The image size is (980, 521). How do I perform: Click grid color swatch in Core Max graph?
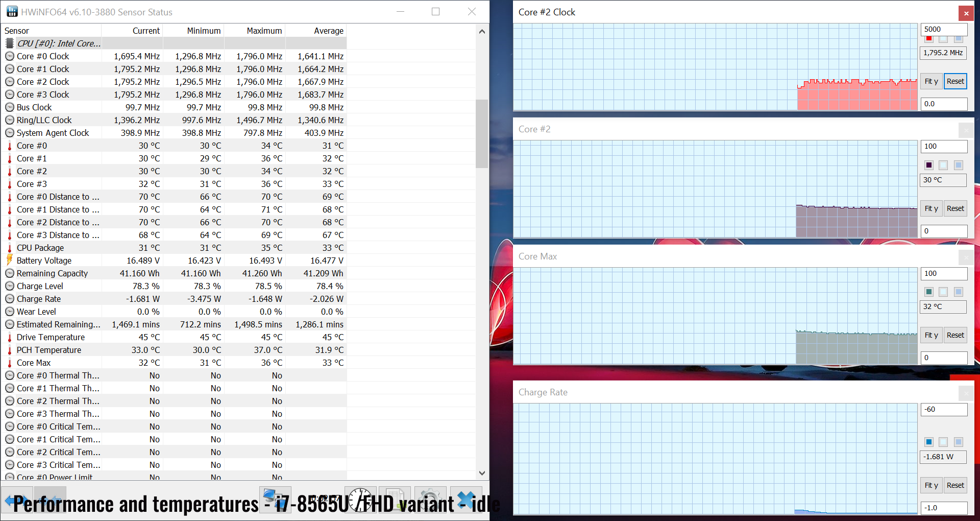pos(959,292)
